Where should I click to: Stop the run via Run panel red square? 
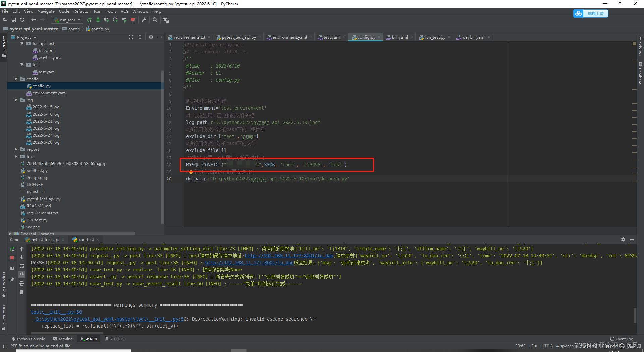(x=12, y=258)
